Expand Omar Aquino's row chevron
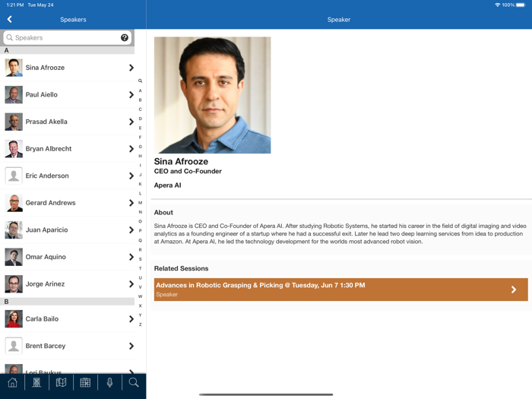Viewport: 532px width, 399px height. point(131,257)
